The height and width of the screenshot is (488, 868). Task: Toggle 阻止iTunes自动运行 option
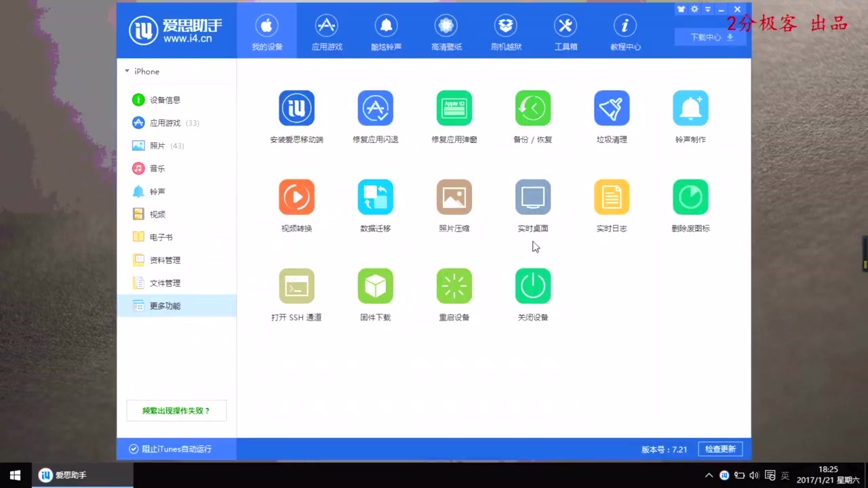pos(170,449)
